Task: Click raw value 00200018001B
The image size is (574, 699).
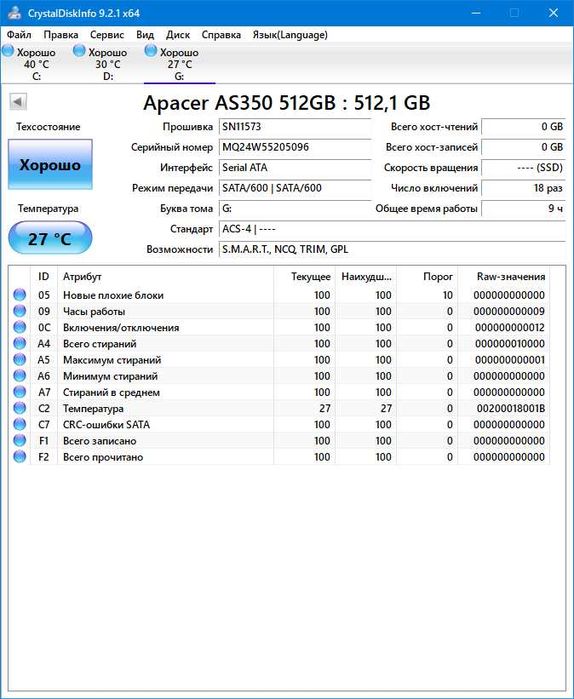Action: (511, 408)
